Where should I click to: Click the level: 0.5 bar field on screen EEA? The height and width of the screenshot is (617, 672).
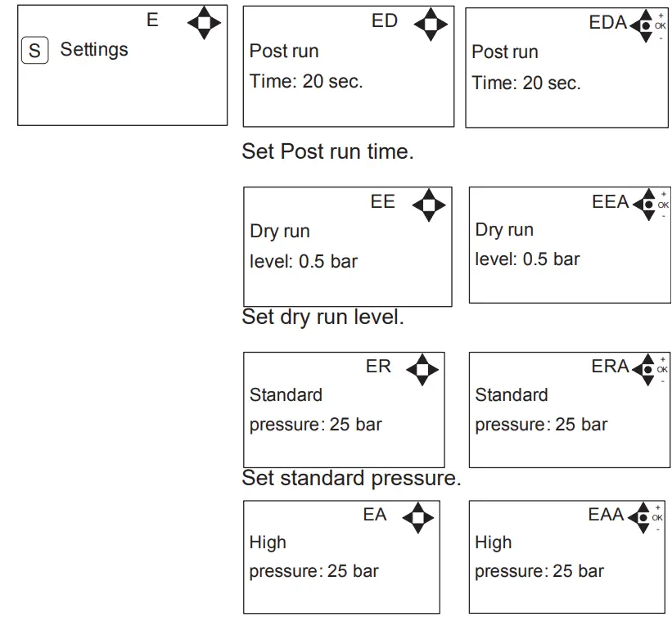[527, 259]
